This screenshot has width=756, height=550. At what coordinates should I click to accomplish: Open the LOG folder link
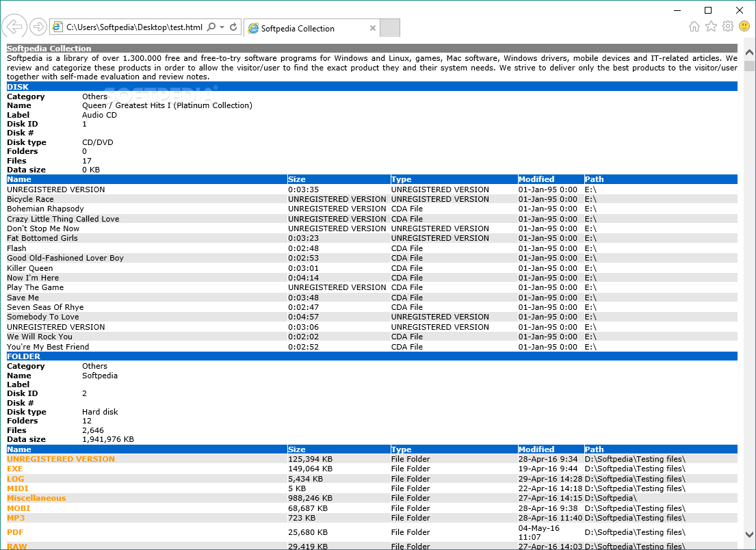pyautogui.click(x=16, y=479)
